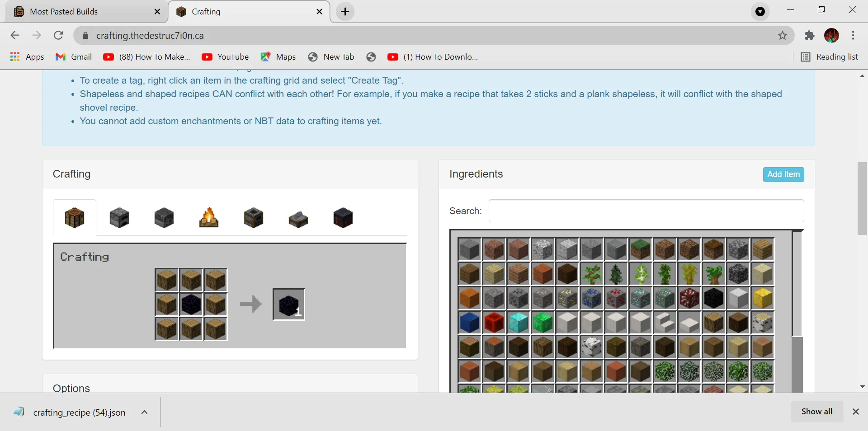Image resolution: width=868 pixels, height=431 pixels.
Task: Click the coal block in the output slot
Action: (x=289, y=304)
